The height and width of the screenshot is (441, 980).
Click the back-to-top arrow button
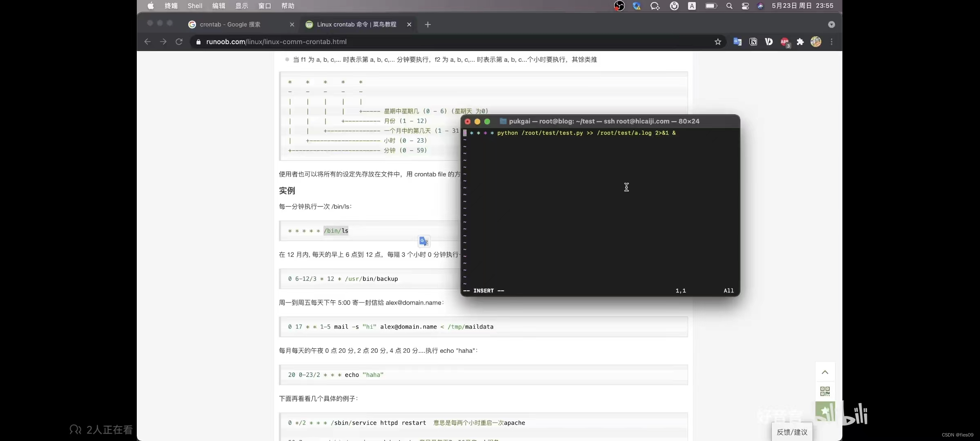[x=825, y=372]
